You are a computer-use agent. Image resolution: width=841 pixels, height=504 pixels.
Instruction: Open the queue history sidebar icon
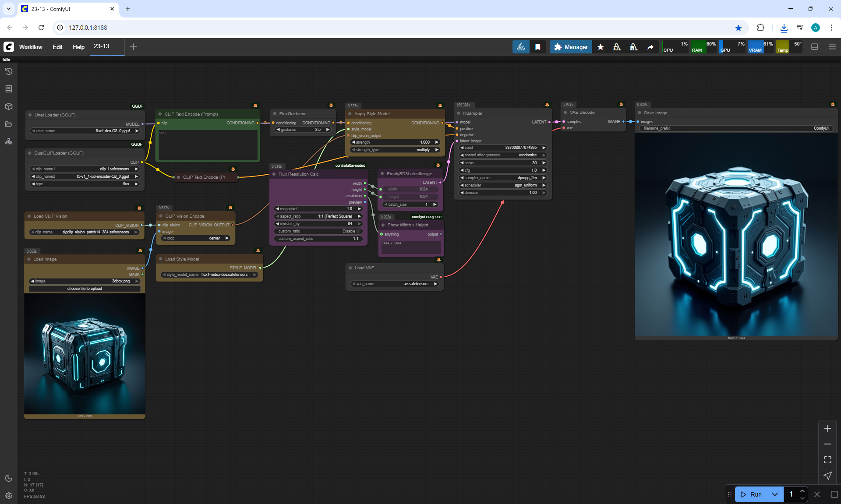pyautogui.click(x=8, y=71)
